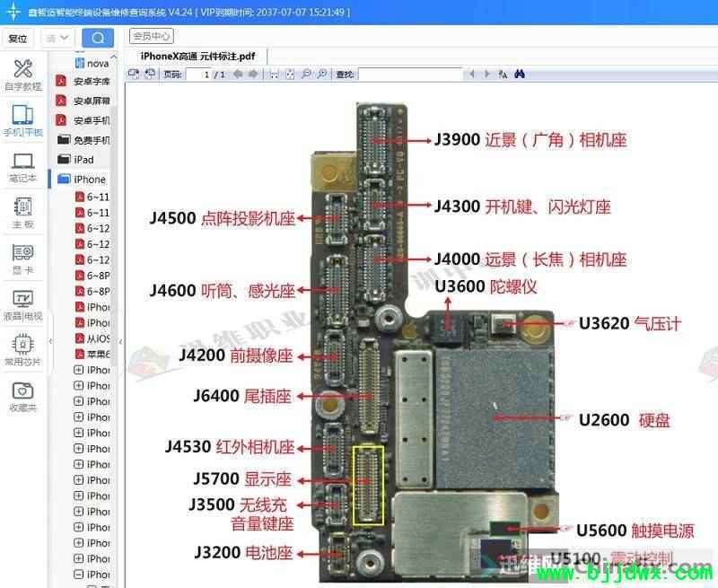This screenshot has height=588, width=718.
Task: Click the U3620 气压计 label
Action: click(630, 324)
